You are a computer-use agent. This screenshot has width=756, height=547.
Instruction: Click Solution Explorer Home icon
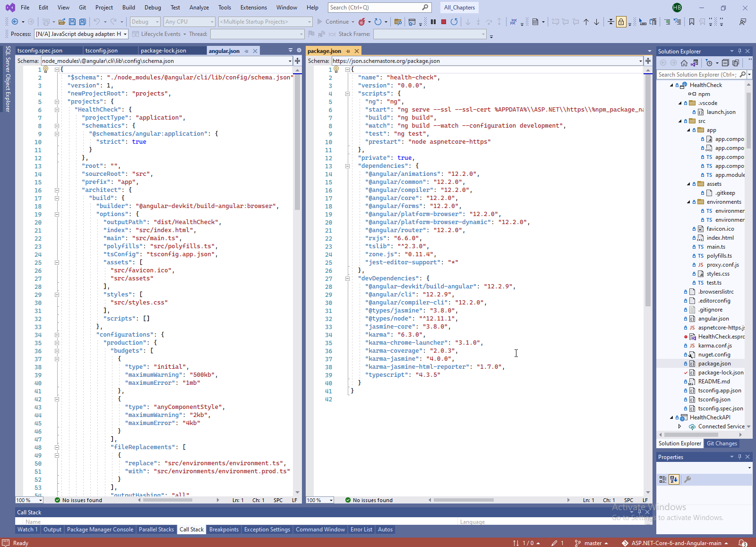point(684,63)
